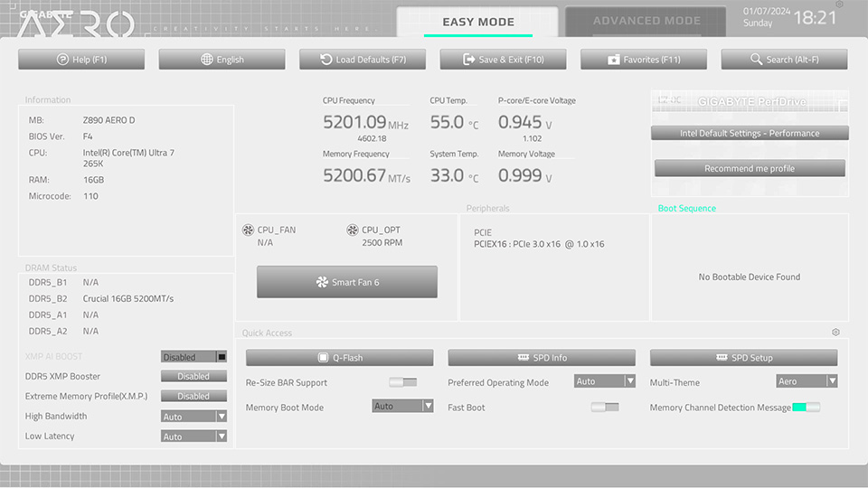Open XMP AI BOOST Disabled dropdown

pos(193,357)
